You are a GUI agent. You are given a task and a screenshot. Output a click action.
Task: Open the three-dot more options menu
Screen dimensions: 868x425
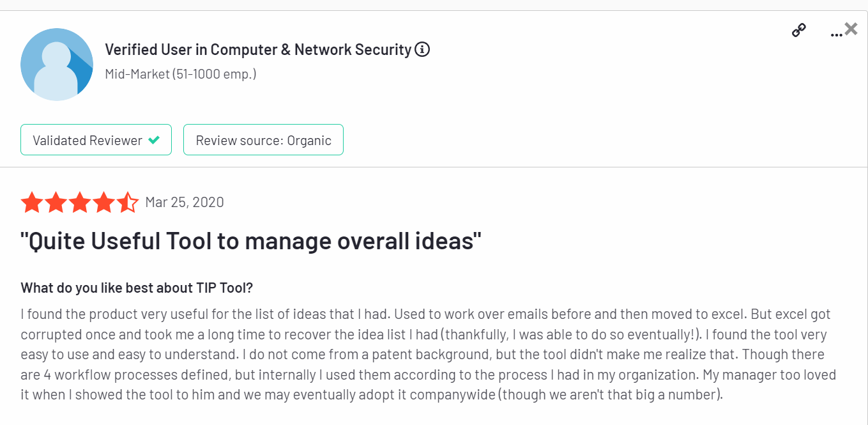click(835, 34)
